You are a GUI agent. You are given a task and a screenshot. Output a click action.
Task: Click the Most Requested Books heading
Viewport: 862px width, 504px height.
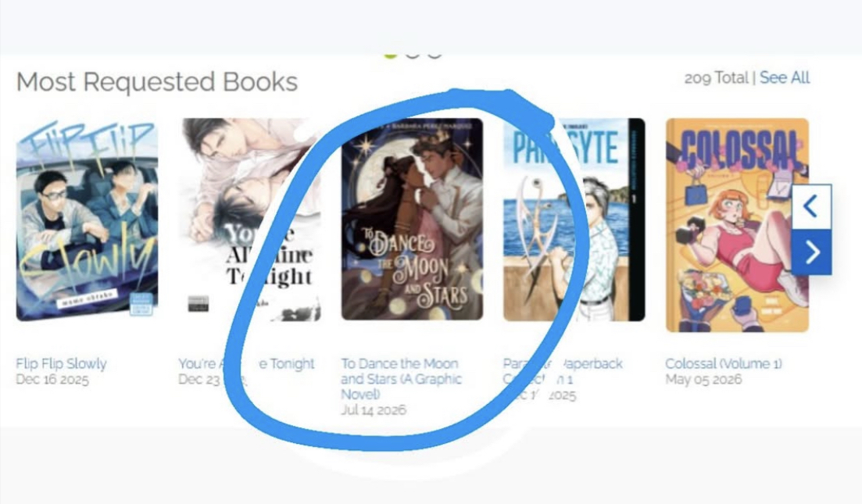pos(157,82)
